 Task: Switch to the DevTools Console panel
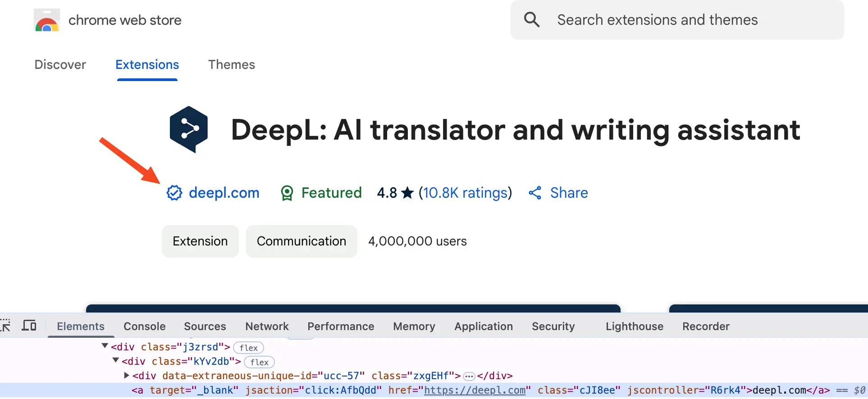click(x=145, y=326)
